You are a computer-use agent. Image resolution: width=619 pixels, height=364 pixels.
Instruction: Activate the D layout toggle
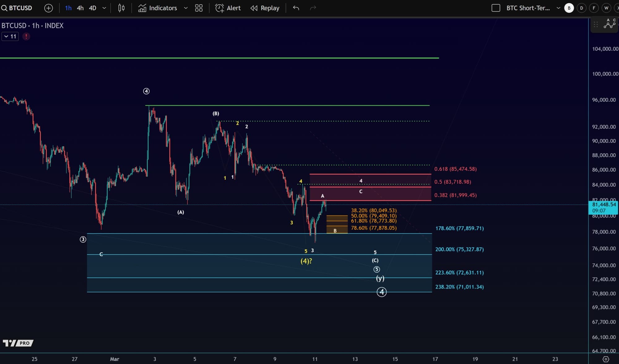(582, 8)
